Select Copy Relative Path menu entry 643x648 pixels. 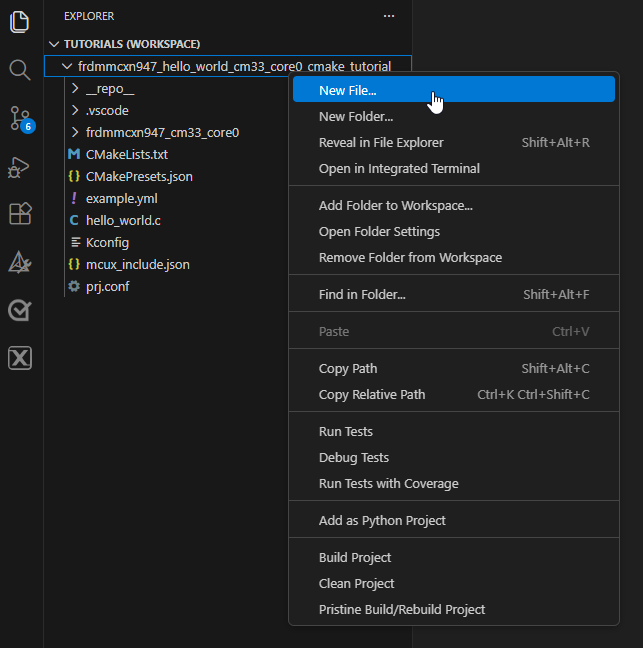click(x=454, y=394)
